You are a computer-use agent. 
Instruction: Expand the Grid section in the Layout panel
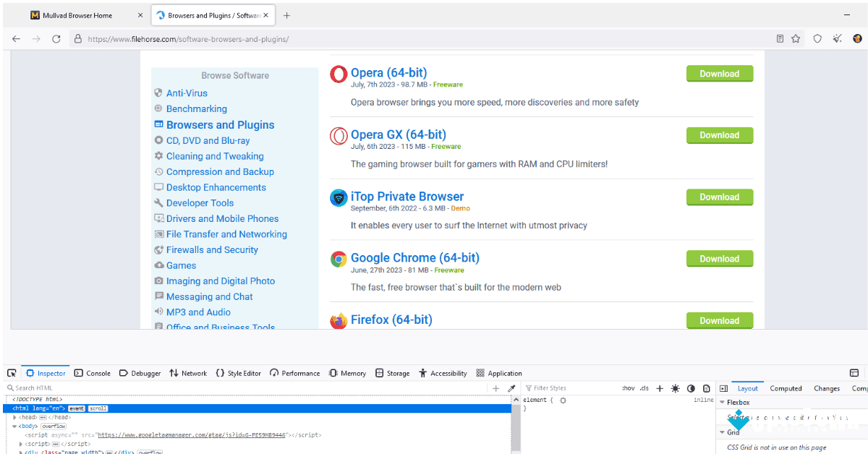point(723,432)
